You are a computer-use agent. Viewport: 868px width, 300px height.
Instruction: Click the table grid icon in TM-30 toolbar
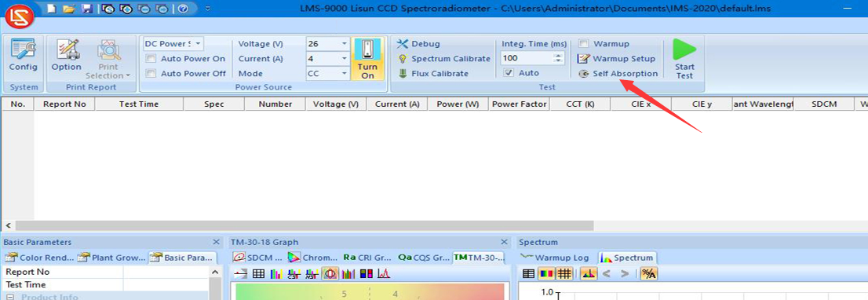pyautogui.click(x=258, y=273)
